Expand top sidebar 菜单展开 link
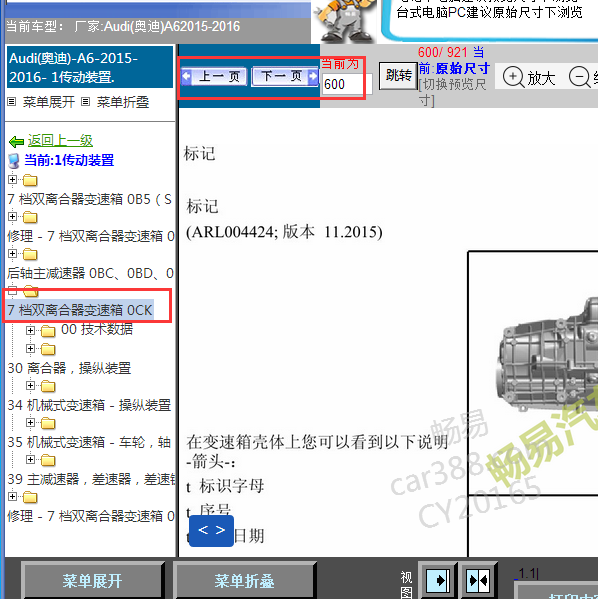598x599 pixels. [49, 102]
